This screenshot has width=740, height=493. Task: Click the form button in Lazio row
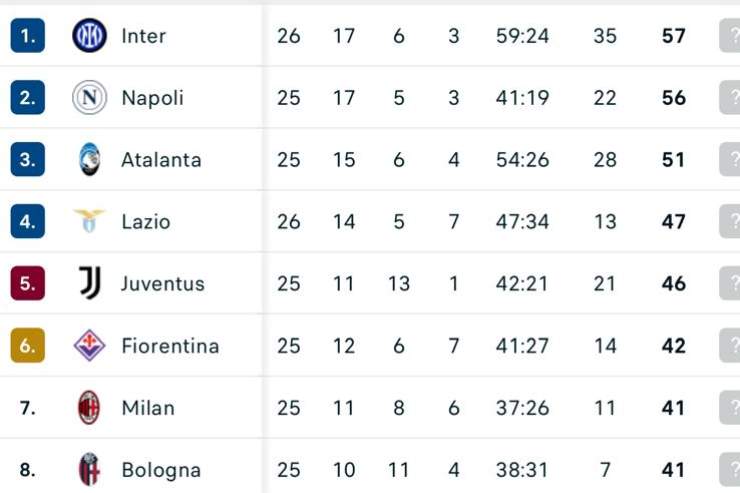730,222
